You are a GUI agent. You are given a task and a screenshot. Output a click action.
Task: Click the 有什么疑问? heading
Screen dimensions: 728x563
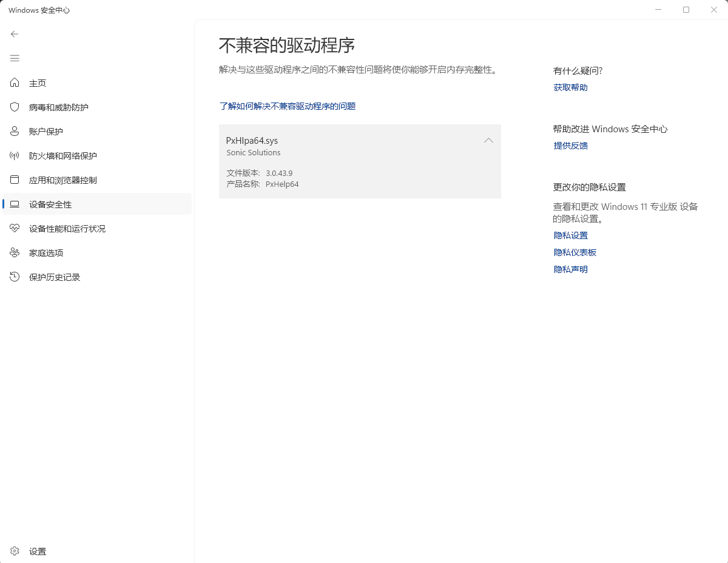[x=578, y=71]
